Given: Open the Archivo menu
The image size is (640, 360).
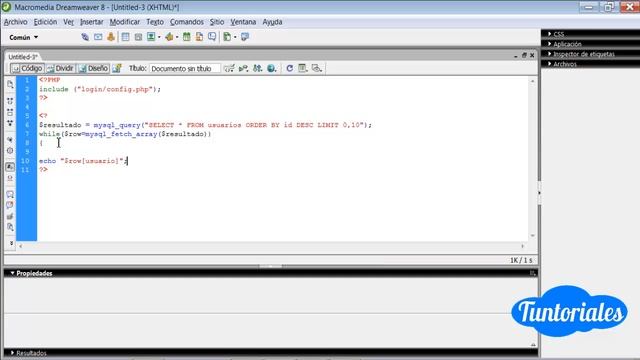Looking at the screenshot, I should click(x=16, y=22).
